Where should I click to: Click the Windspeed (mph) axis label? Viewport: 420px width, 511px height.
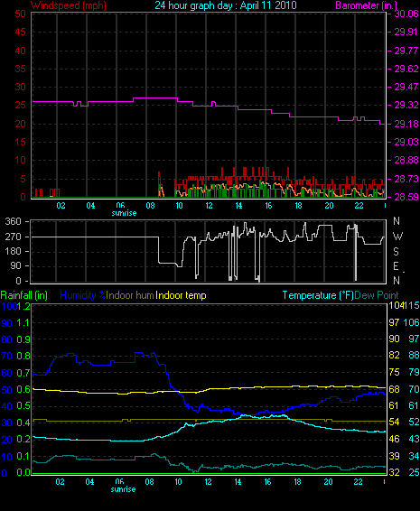(69, 5)
